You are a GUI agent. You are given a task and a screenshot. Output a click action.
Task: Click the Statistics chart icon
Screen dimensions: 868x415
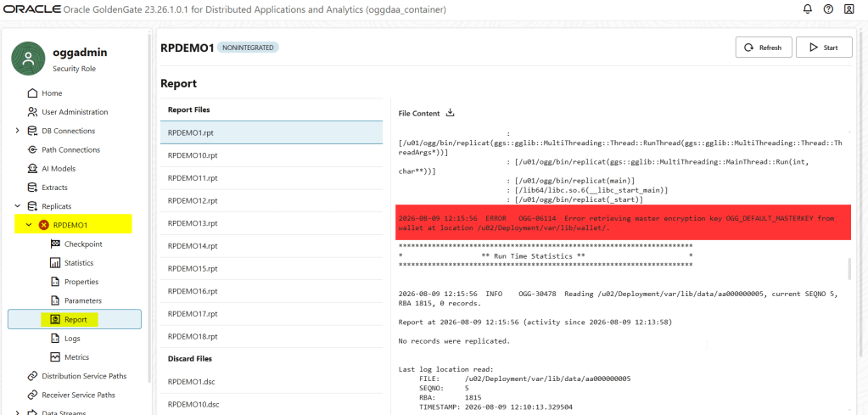coord(55,263)
